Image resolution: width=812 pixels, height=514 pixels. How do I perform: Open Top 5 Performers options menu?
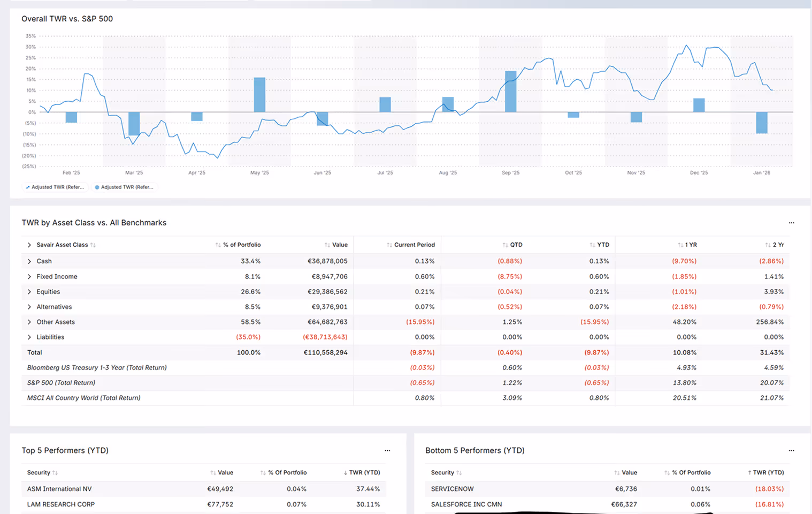click(387, 450)
